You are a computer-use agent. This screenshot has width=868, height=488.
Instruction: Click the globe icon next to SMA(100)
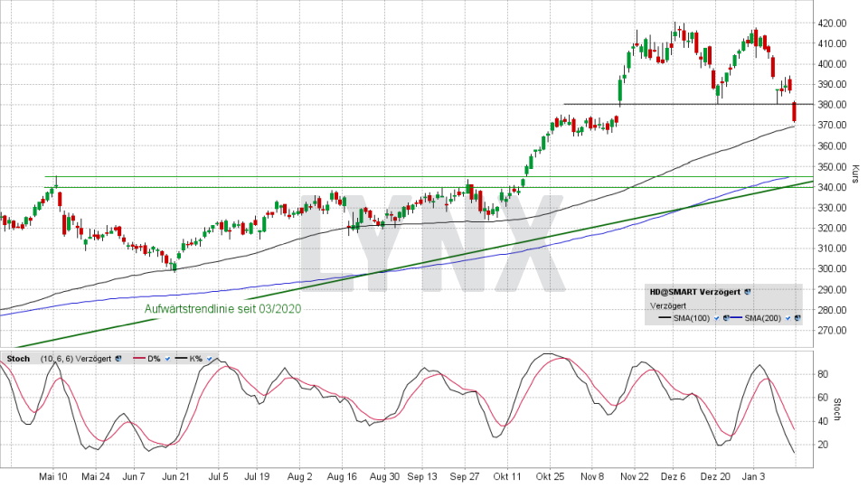[x=726, y=318]
